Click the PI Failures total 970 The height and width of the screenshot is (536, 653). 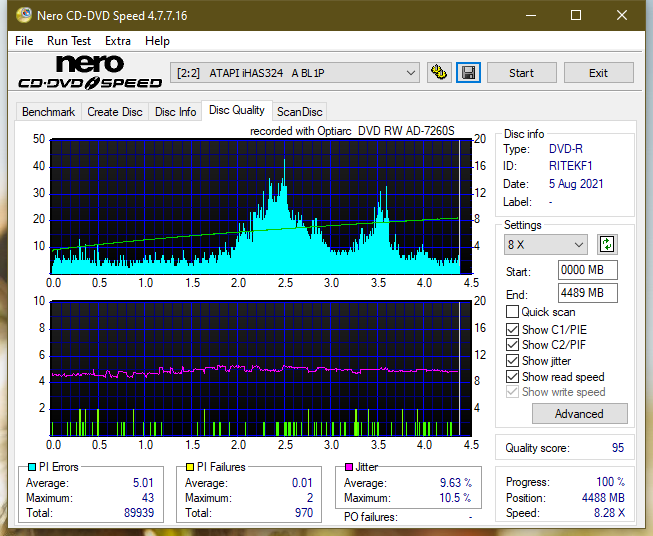pyautogui.click(x=304, y=513)
